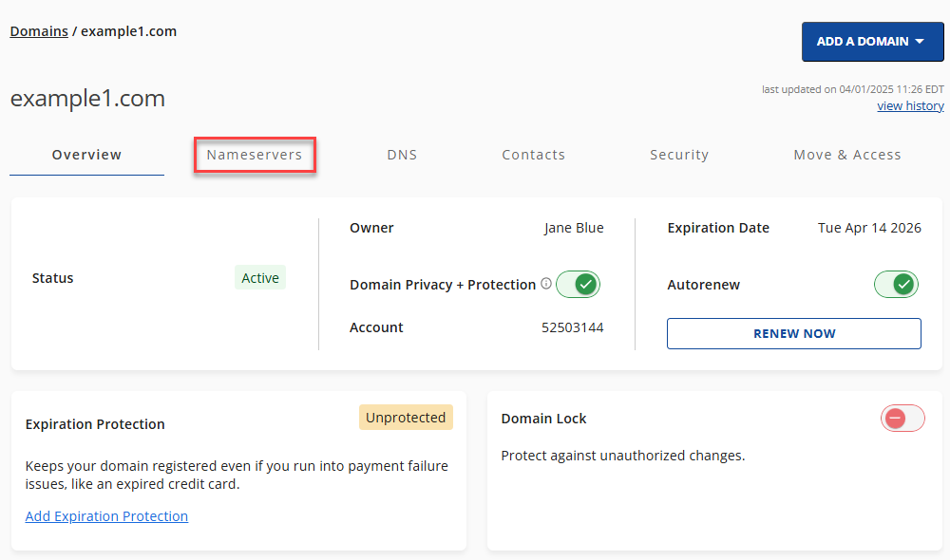Screen dimensions: 950x560
Task: Open the DNS tab
Action: tap(402, 155)
